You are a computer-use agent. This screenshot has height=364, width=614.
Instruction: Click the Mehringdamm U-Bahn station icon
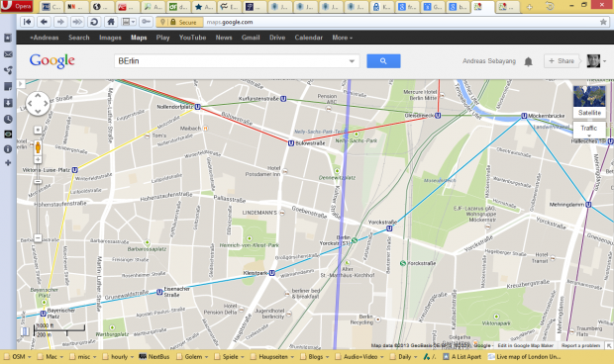(588, 205)
